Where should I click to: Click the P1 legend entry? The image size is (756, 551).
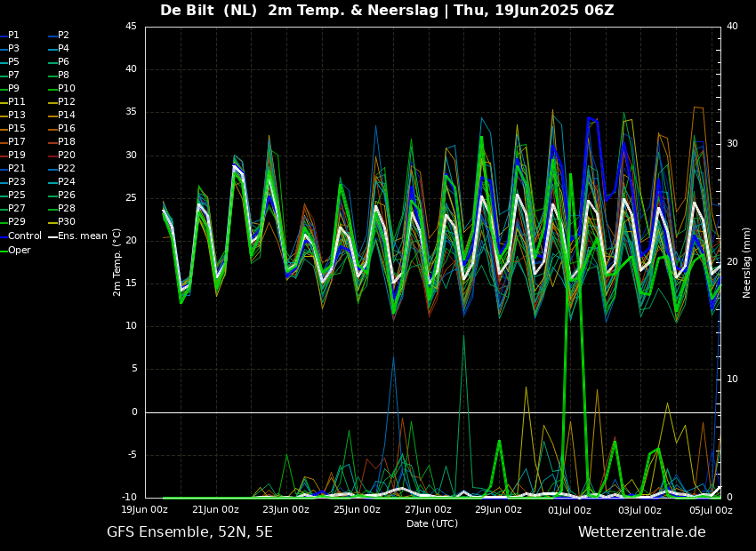13,36
